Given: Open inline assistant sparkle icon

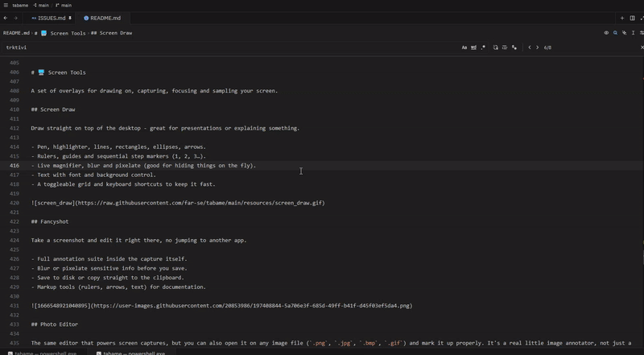Looking at the screenshot, I should point(625,33).
